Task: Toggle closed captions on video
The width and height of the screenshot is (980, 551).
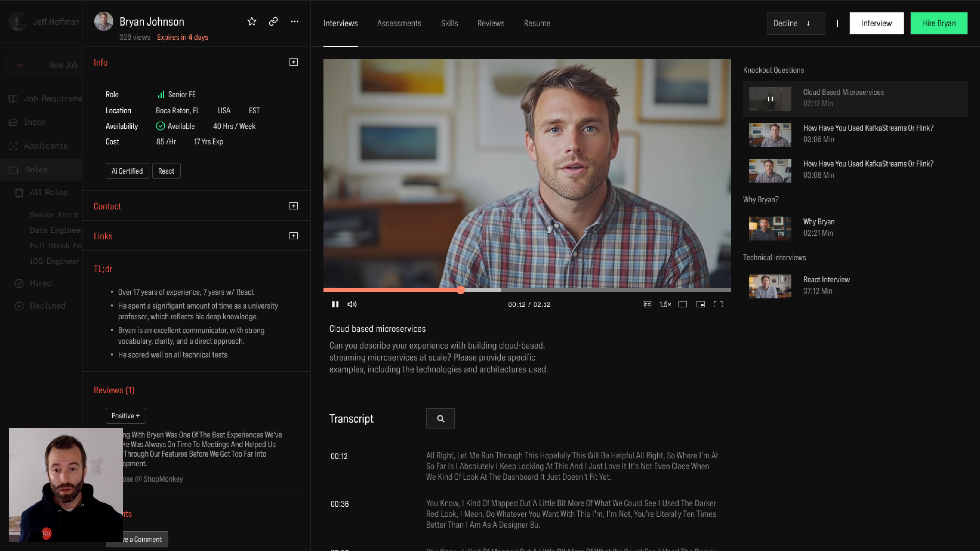Action: click(x=647, y=304)
